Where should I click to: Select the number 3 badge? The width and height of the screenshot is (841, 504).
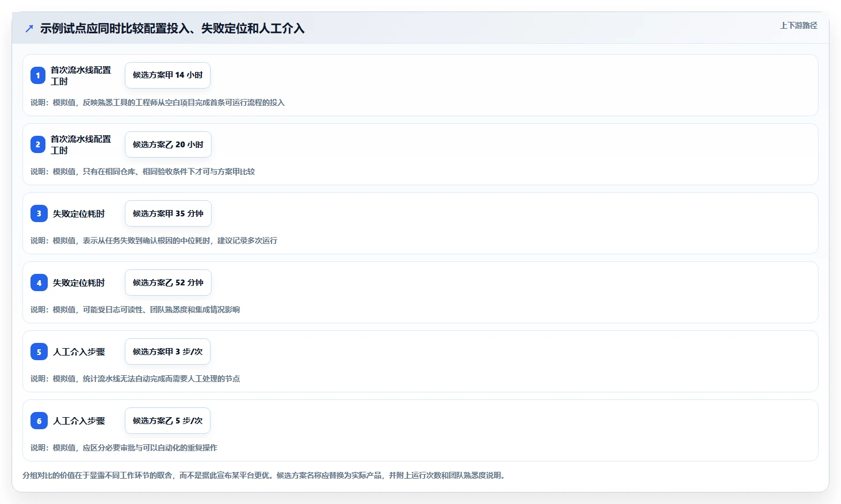click(x=39, y=213)
